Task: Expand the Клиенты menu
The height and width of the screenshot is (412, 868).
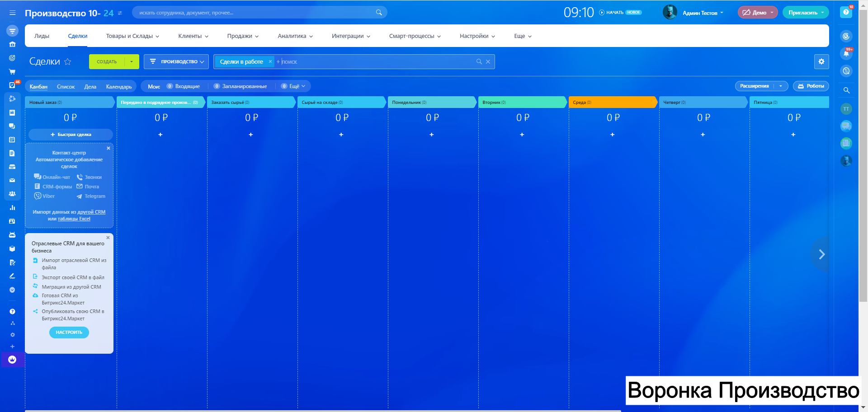Action: point(193,36)
